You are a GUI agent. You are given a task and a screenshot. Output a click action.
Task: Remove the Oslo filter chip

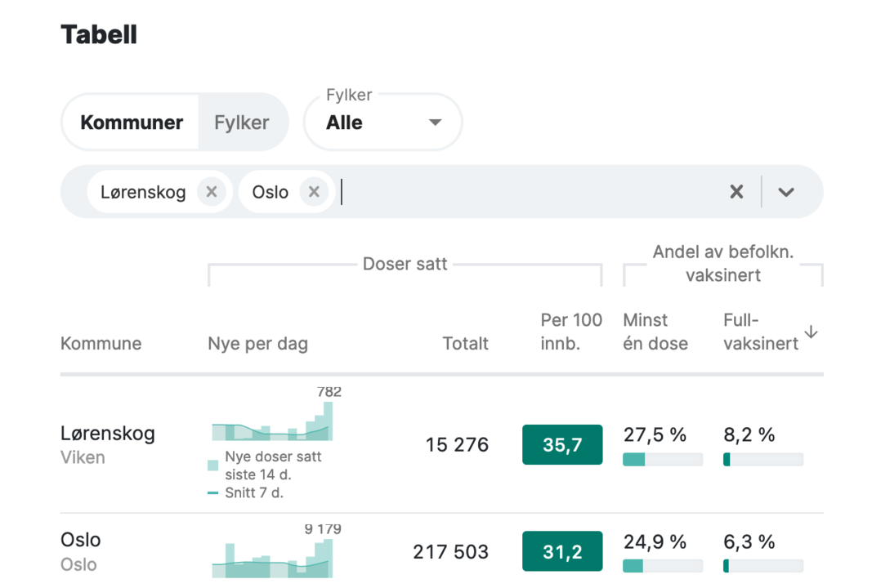pyautogui.click(x=314, y=192)
